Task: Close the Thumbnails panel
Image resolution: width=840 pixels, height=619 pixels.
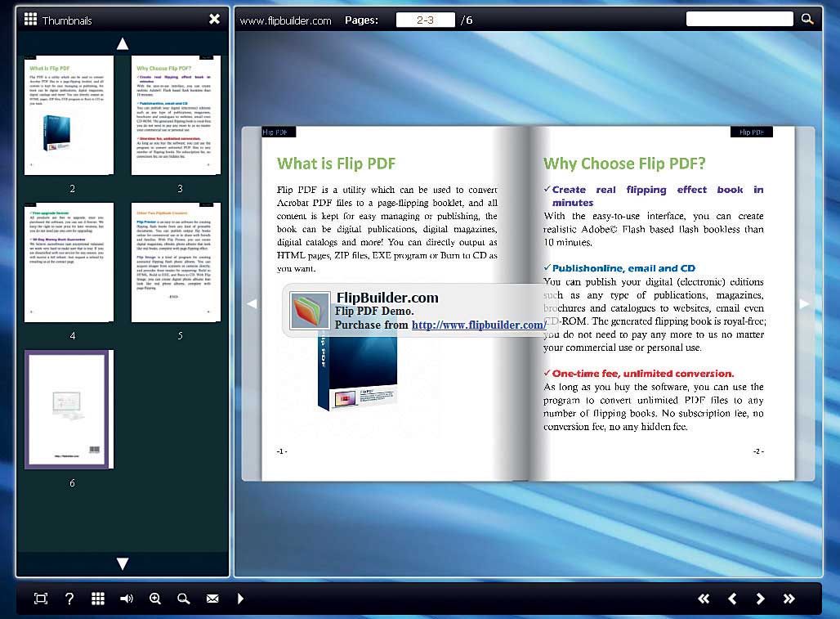Action: point(214,20)
